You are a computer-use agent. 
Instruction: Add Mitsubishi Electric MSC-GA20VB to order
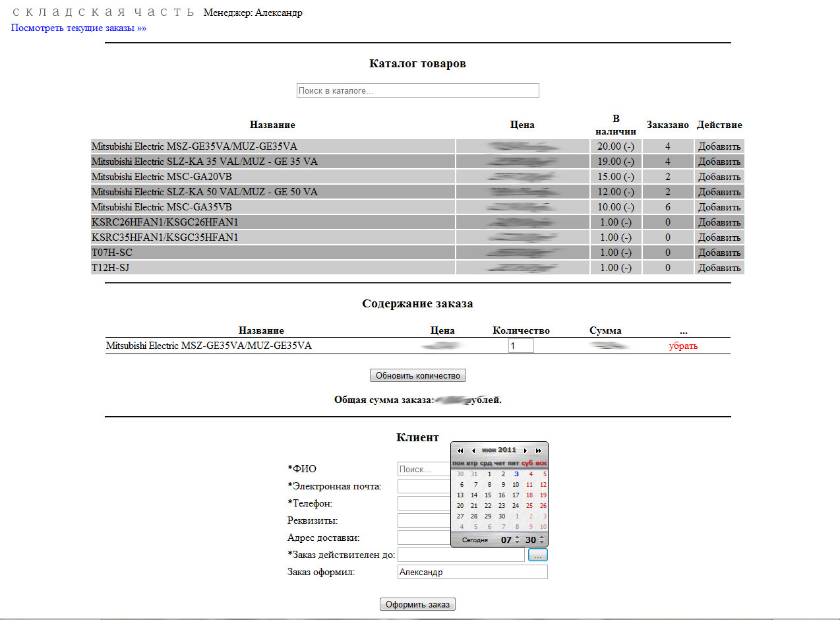719,177
